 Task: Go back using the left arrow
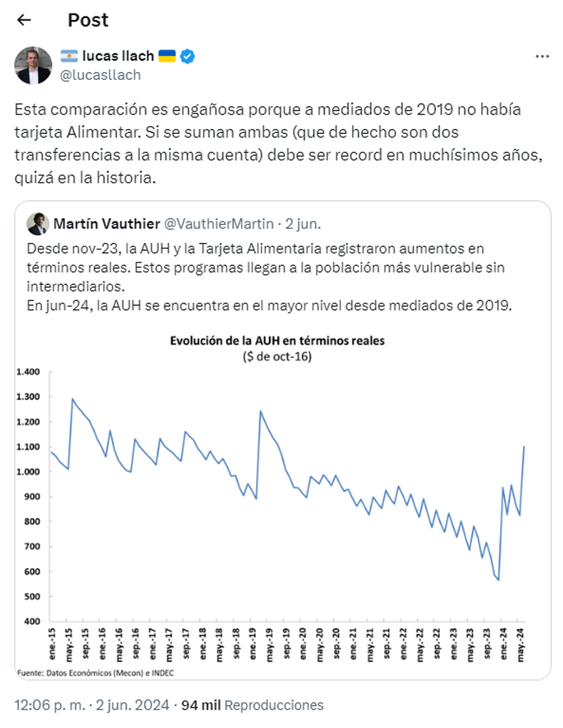[24, 20]
